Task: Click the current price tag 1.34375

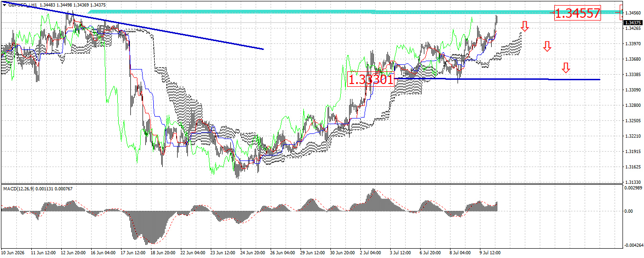Action: click(x=632, y=22)
